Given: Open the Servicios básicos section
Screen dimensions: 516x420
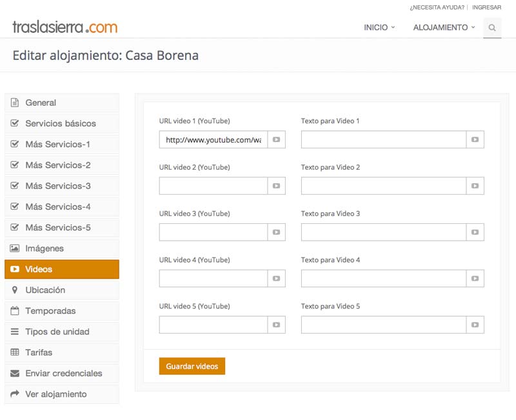Looking at the screenshot, I should [x=62, y=123].
